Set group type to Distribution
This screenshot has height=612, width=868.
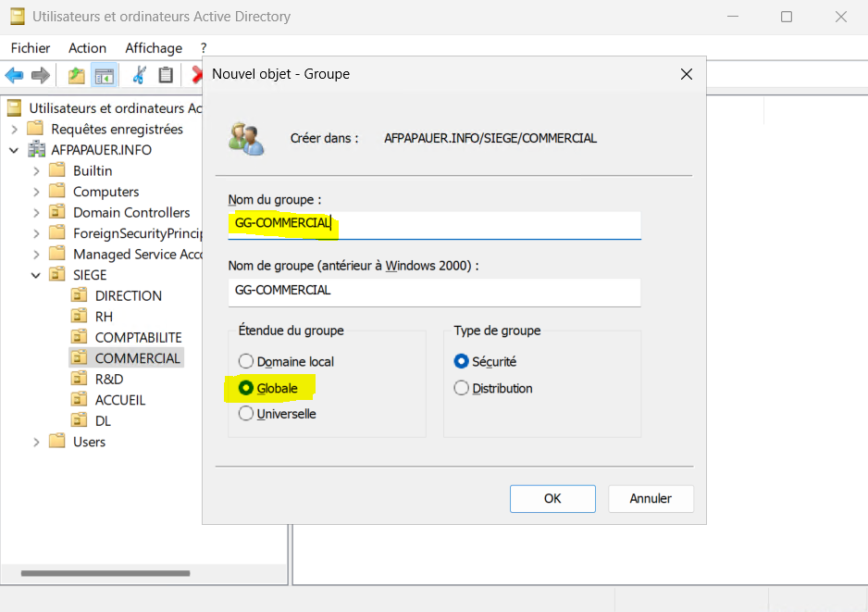coord(462,389)
